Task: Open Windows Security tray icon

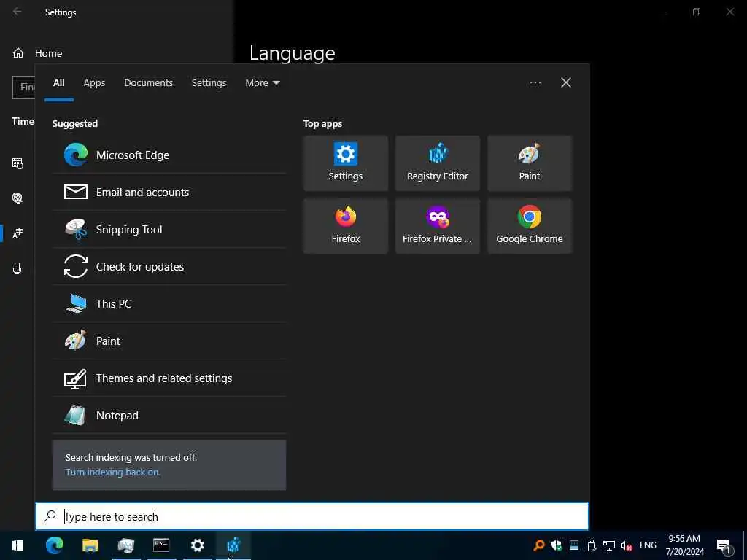Action: 556,545
